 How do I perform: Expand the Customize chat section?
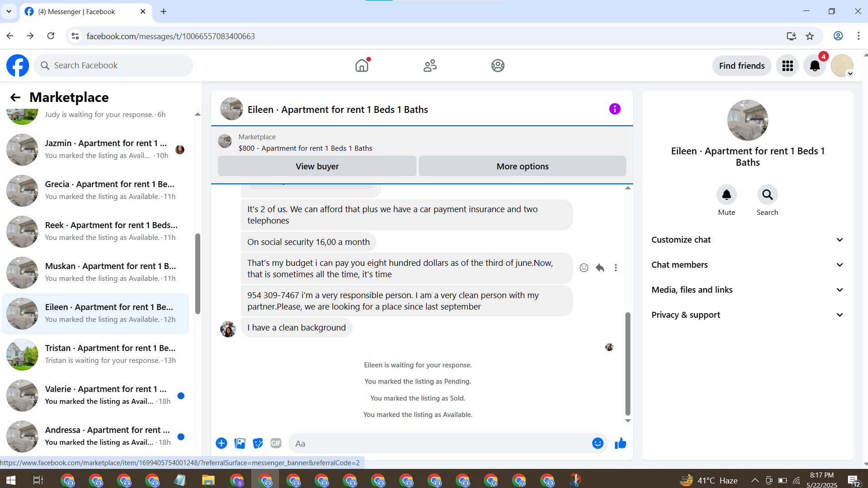(x=748, y=240)
